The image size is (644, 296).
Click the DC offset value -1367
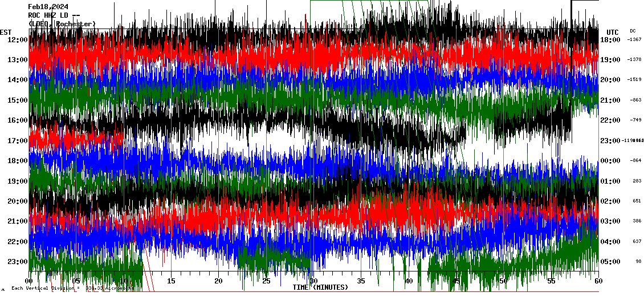634,40
